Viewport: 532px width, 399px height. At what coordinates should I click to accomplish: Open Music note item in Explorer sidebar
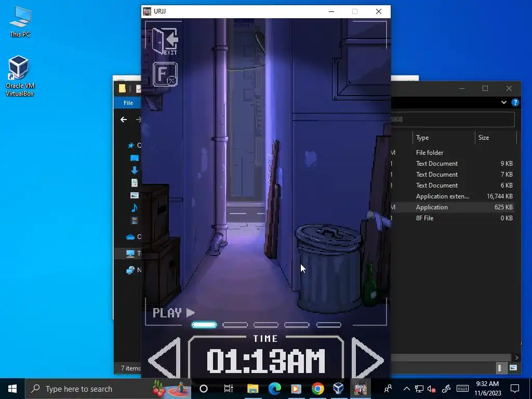coord(135,208)
